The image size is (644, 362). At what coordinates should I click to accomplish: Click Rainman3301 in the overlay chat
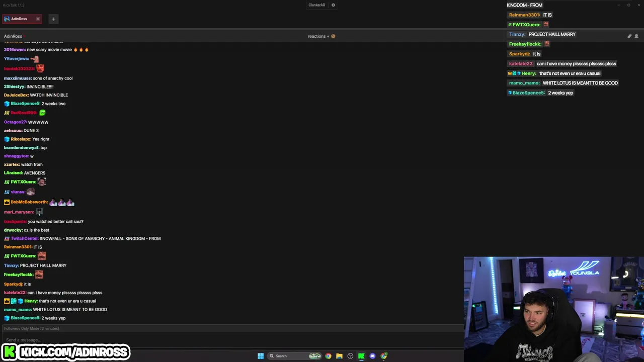point(524,15)
